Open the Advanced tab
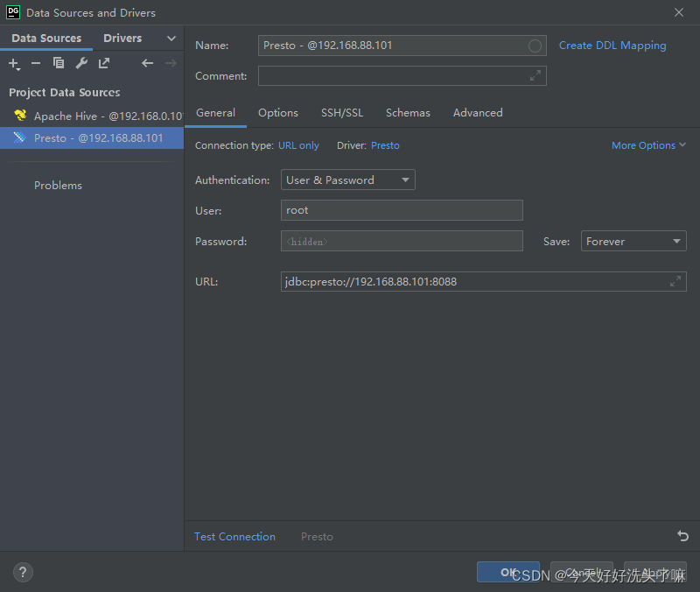This screenshot has width=700, height=592. 478,113
